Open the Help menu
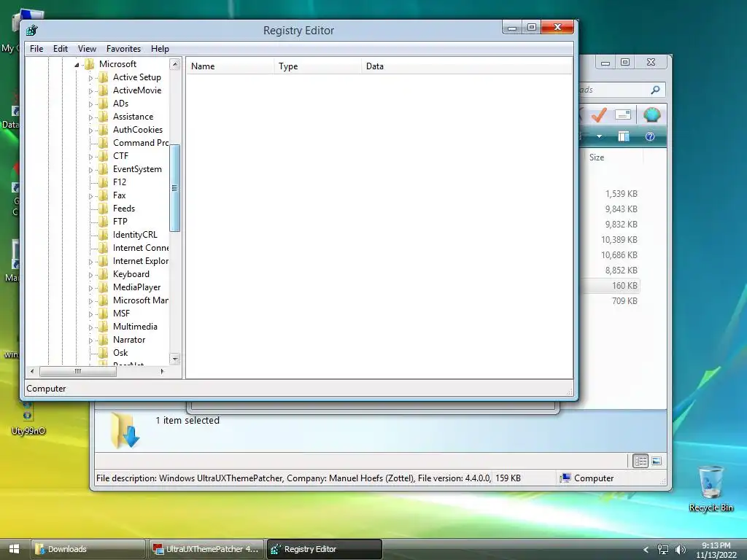The height and width of the screenshot is (560, 747). pyautogui.click(x=160, y=49)
